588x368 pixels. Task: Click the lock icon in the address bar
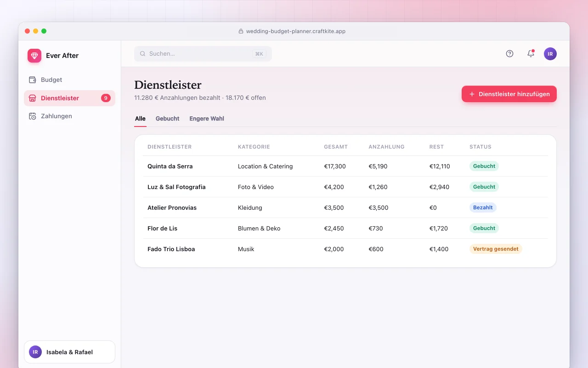241,31
